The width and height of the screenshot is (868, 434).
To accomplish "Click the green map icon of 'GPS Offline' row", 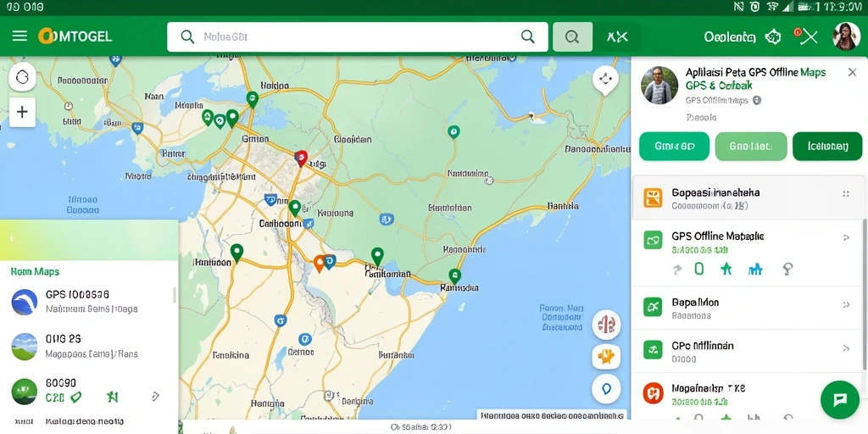I will tap(653, 240).
